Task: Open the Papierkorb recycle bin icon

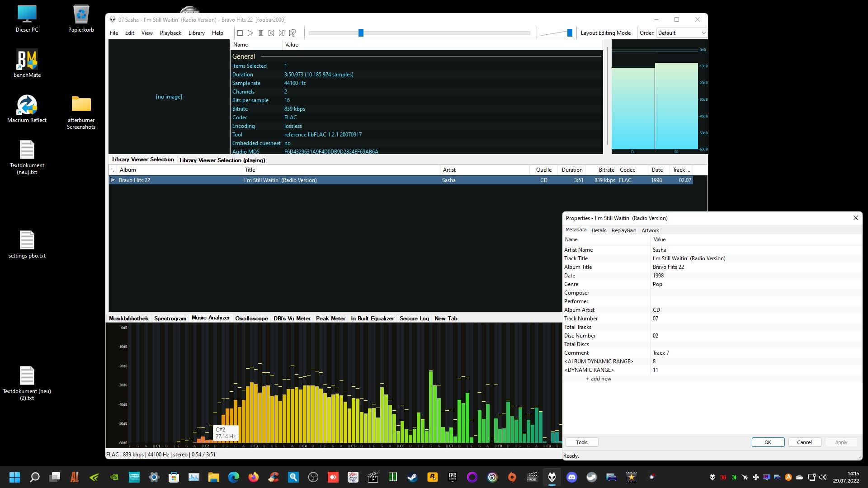Action: tap(81, 19)
